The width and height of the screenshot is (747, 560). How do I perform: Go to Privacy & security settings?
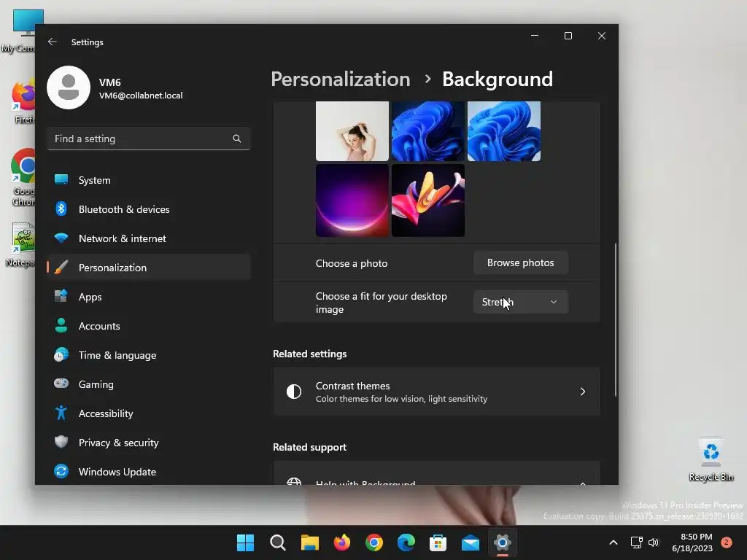[x=149, y=442]
